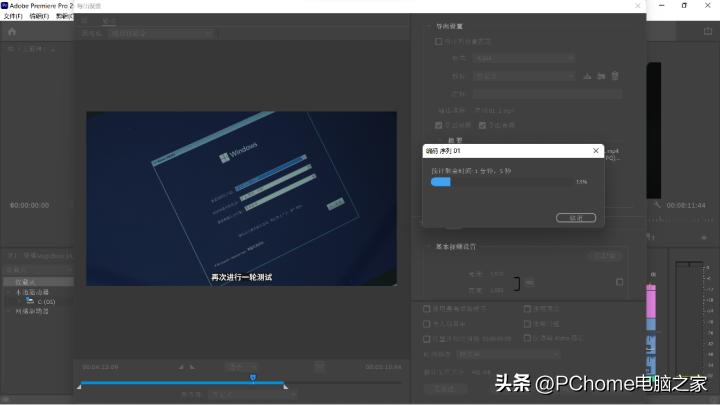Close the encoding progress dialog

[x=596, y=151]
